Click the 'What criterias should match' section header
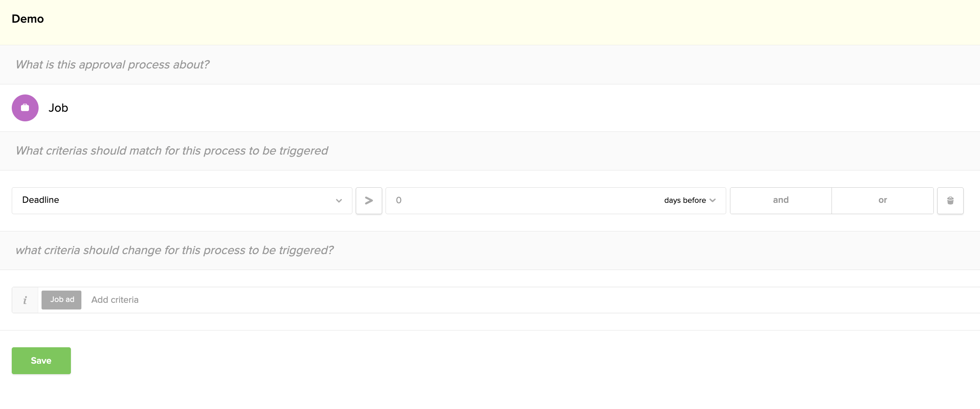This screenshot has width=980, height=409. pyautogui.click(x=172, y=151)
